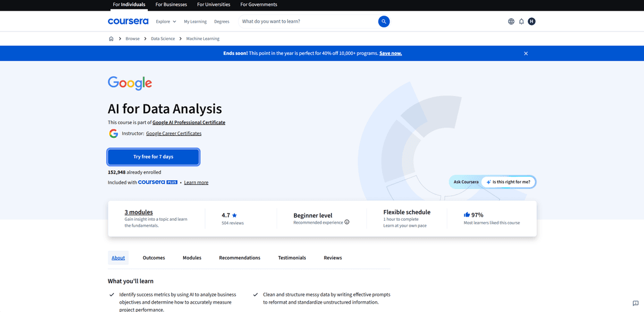The width and height of the screenshot is (644, 312).
Task: Click the '1 hour to complete' text
Action: tap(401, 219)
